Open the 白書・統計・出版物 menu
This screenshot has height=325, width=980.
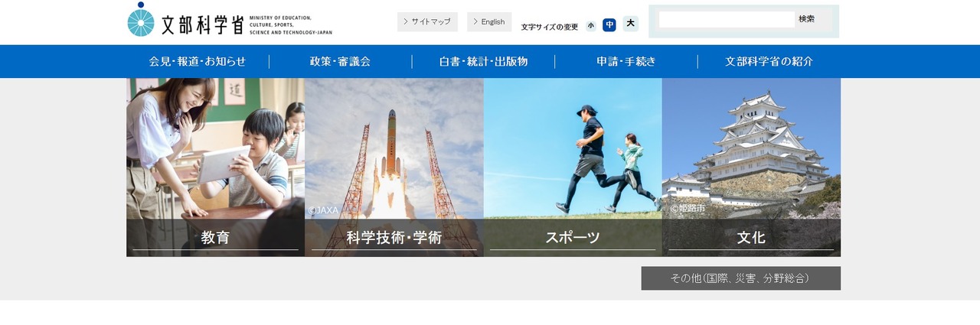[x=483, y=61]
